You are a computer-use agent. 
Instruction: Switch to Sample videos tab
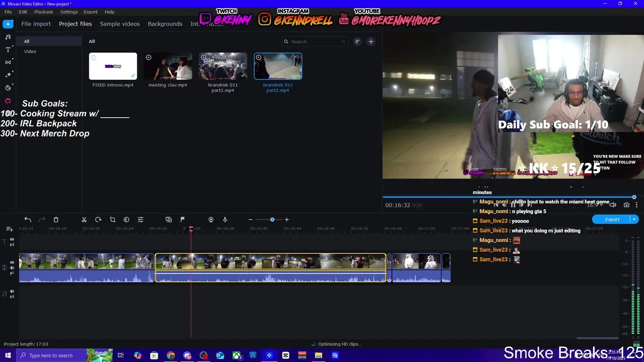120,24
